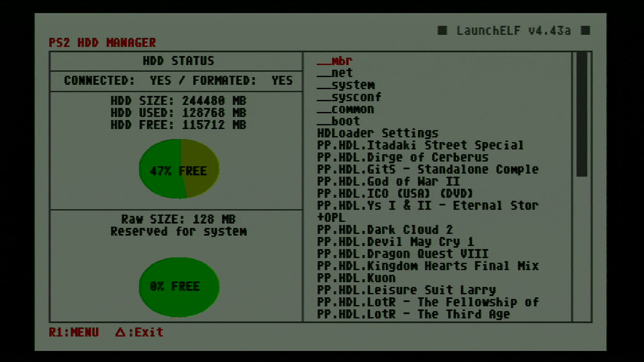644x362 pixels.
Task: Select PP.HDL.Dirge of Cerberus
Action: pyautogui.click(x=403, y=157)
